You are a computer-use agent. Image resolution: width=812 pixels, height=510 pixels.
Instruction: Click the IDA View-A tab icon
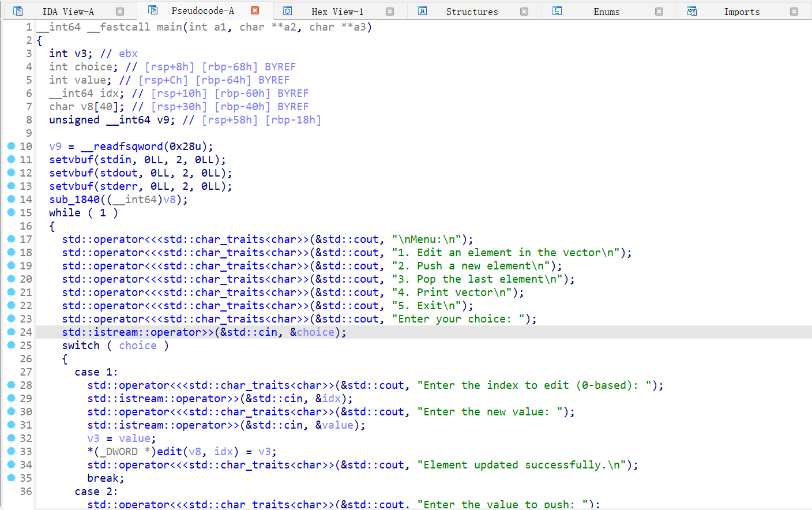[18, 11]
